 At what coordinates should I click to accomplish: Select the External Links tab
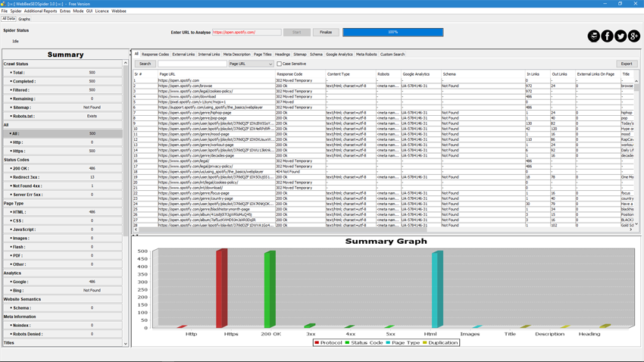pyautogui.click(x=183, y=55)
